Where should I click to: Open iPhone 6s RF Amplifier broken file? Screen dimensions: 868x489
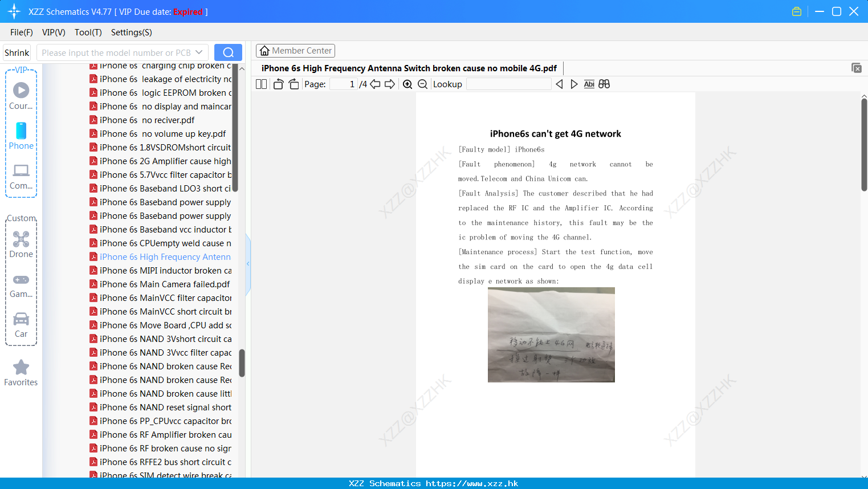tap(160, 435)
